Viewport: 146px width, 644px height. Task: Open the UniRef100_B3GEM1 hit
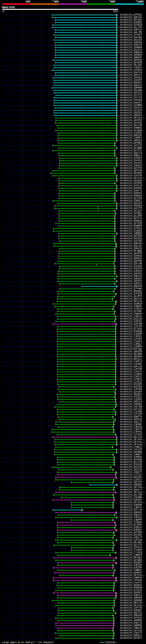pos(131,22)
